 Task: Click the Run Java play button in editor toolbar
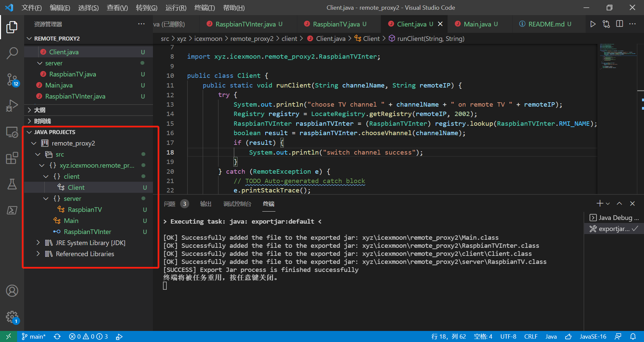coord(593,24)
